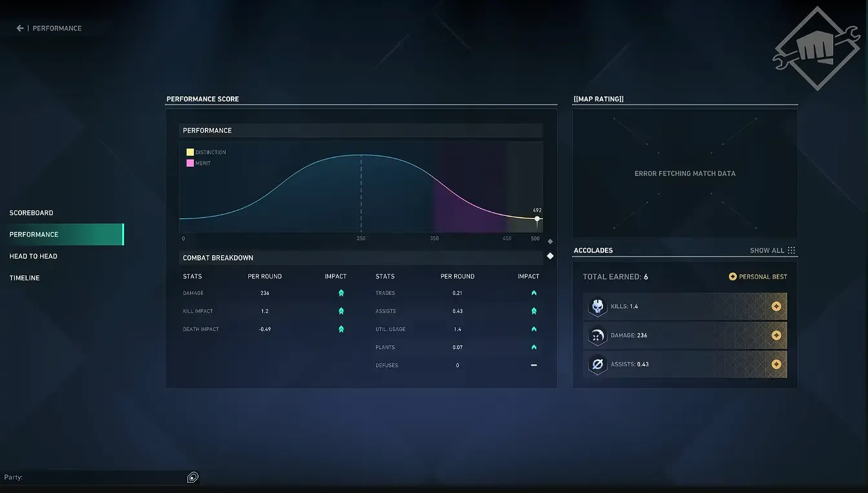Click the skull icon on the Kills accolade
This screenshot has width=868, height=493.
[x=597, y=307]
